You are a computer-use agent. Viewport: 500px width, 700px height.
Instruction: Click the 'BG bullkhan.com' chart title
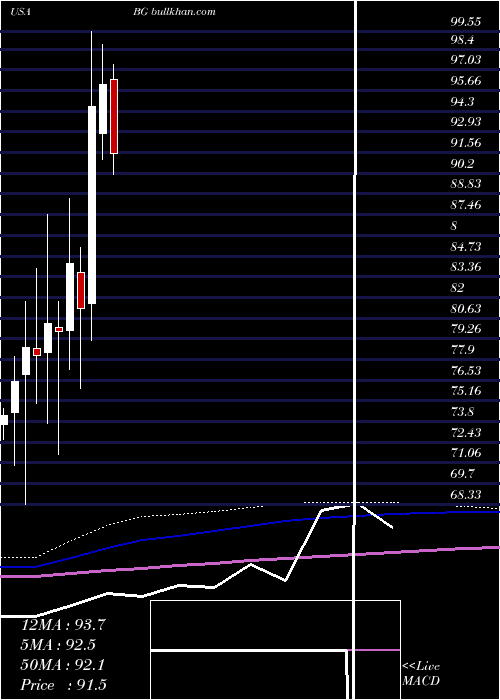174,11
